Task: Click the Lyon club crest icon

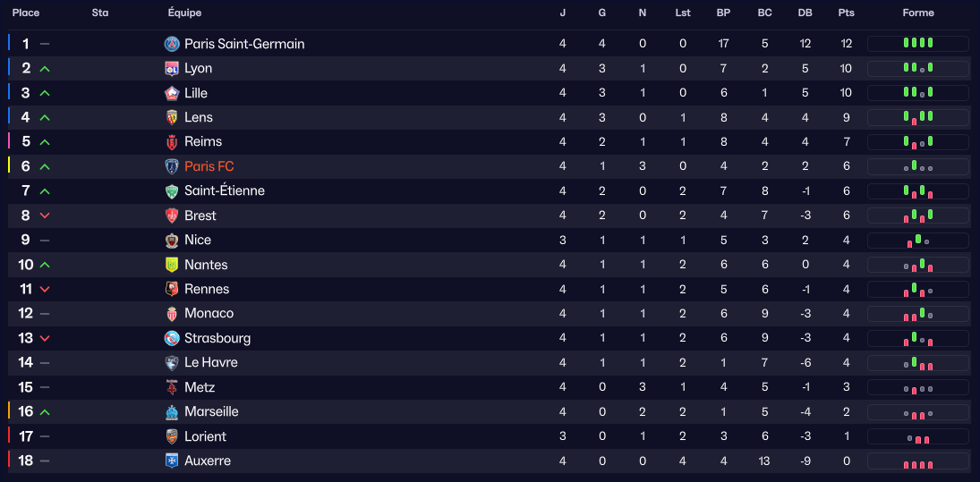Action: point(172,68)
